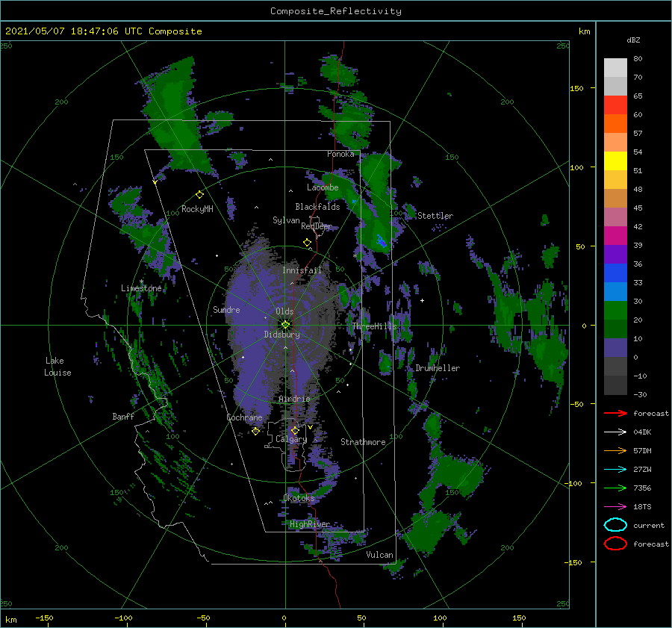672x628 pixels.
Task: Click the ThreeHills city label
Action: tap(374, 326)
